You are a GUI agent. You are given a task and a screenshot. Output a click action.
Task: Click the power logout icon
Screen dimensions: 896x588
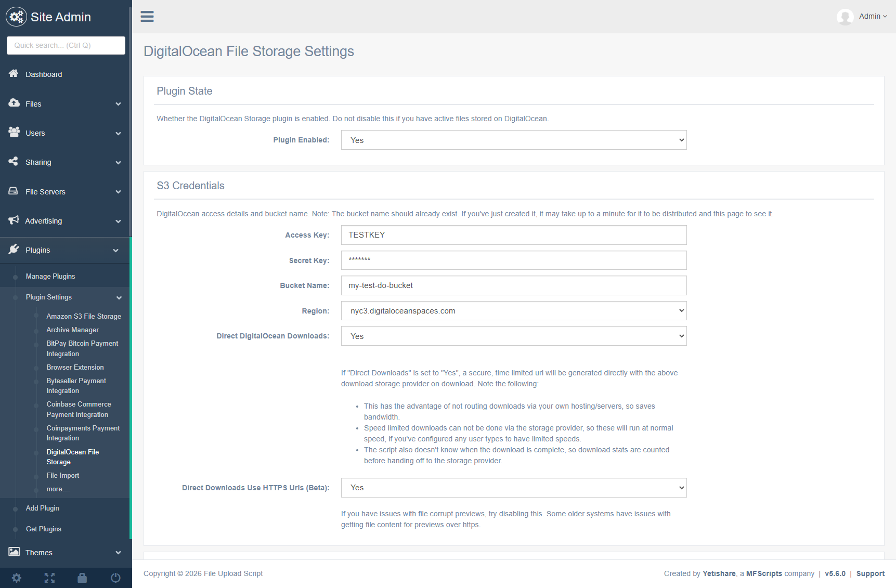[x=115, y=578]
